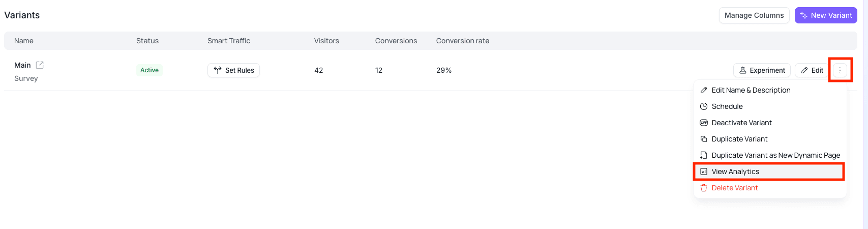Click the Edit button for Main variant
Viewport: 868px width, 229px height.
(x=812, y=70)
